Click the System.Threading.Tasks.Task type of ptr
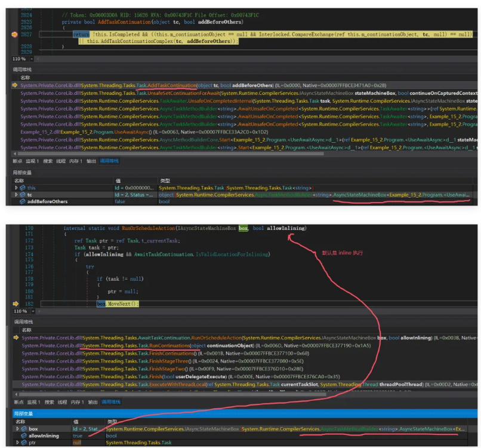 point(138,443)
